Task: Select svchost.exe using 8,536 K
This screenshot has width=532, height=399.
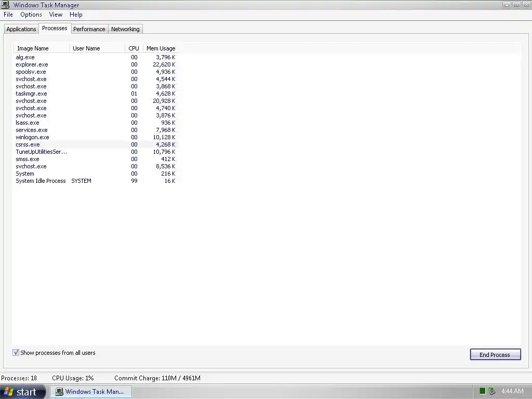Action: (96, 166)
